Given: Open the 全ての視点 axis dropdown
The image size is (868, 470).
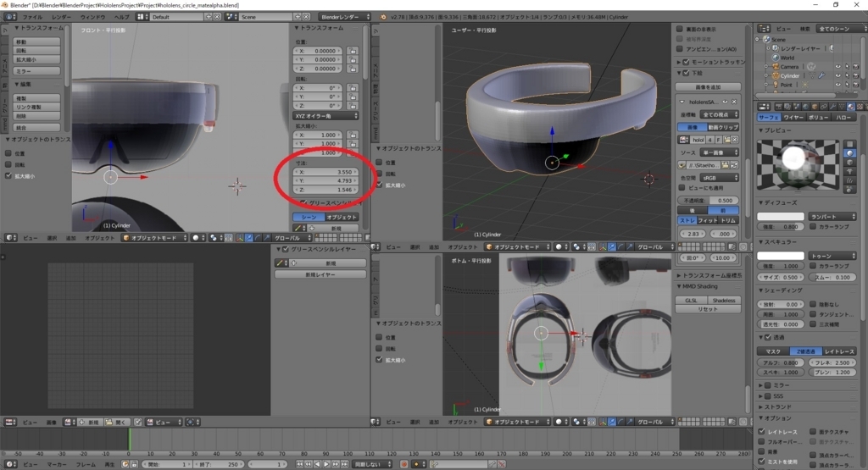Looking at the screenshot, I should tap(719, 115).
